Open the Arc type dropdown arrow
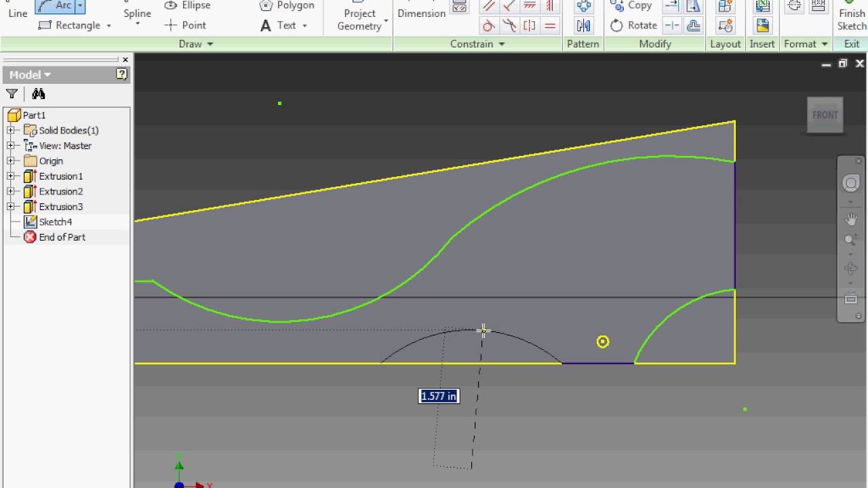 (x=79, y=6)
